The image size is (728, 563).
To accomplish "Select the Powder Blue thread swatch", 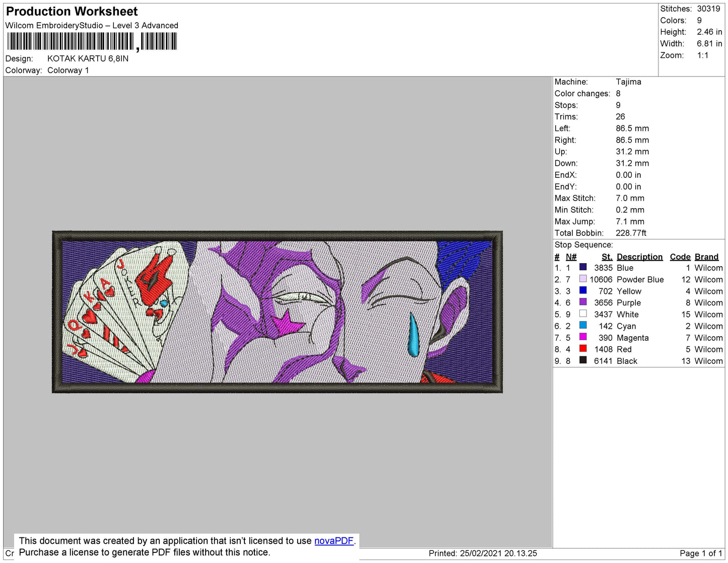I will point(583,279).
